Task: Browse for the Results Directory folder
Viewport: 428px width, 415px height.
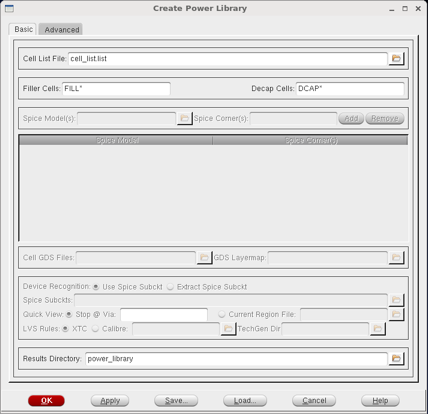Action: click(x=396, y=358)
